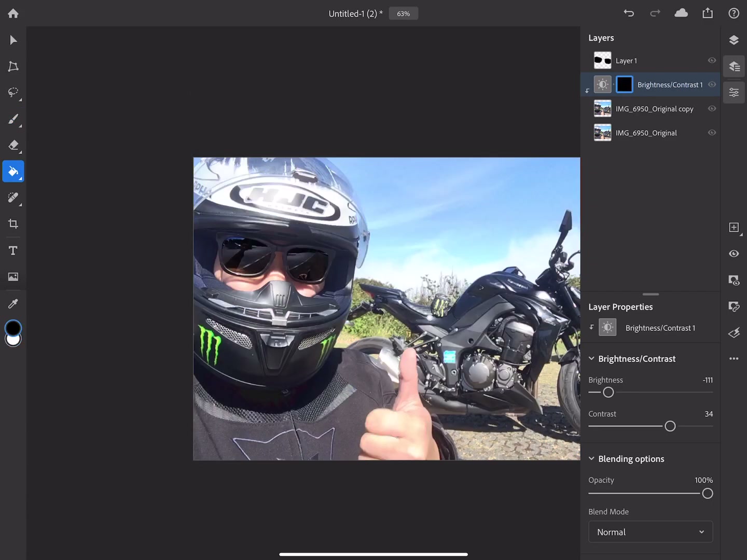Click the Layer Properties panel grab handle

point(651,294)
